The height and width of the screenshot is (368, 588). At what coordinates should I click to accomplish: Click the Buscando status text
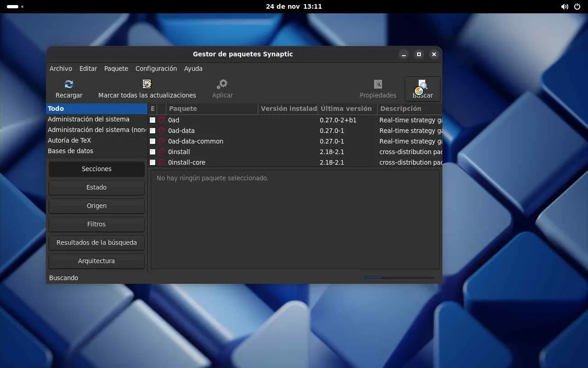(63, 278)
